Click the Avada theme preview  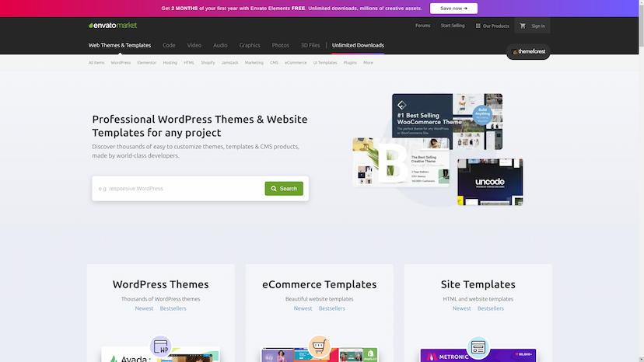pos(160,356)
